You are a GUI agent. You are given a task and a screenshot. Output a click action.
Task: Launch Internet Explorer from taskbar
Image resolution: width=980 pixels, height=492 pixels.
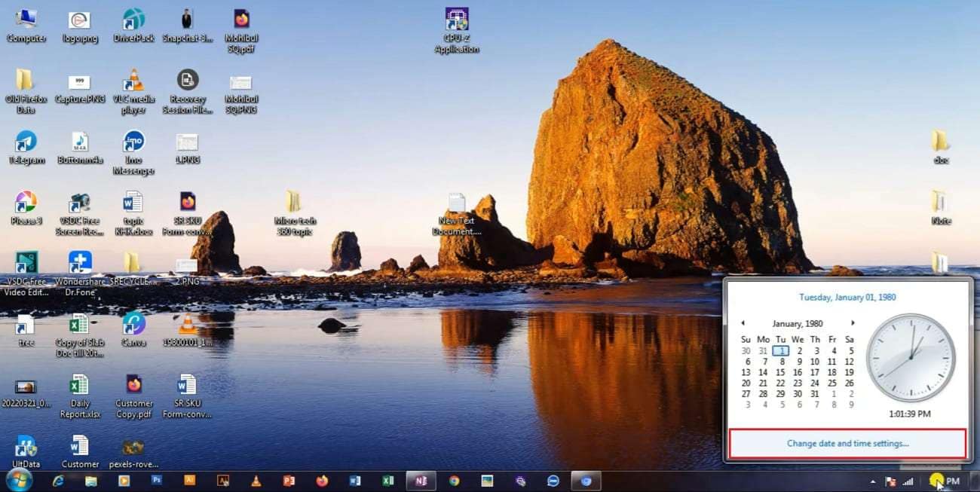point(57,481)
